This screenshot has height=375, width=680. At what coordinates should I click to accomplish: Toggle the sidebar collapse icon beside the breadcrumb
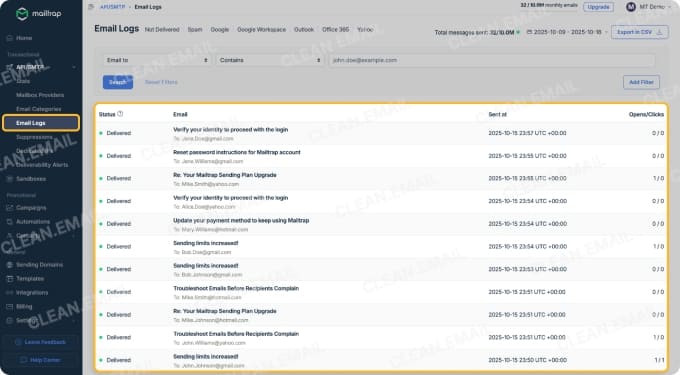click(x=91, y=7)
